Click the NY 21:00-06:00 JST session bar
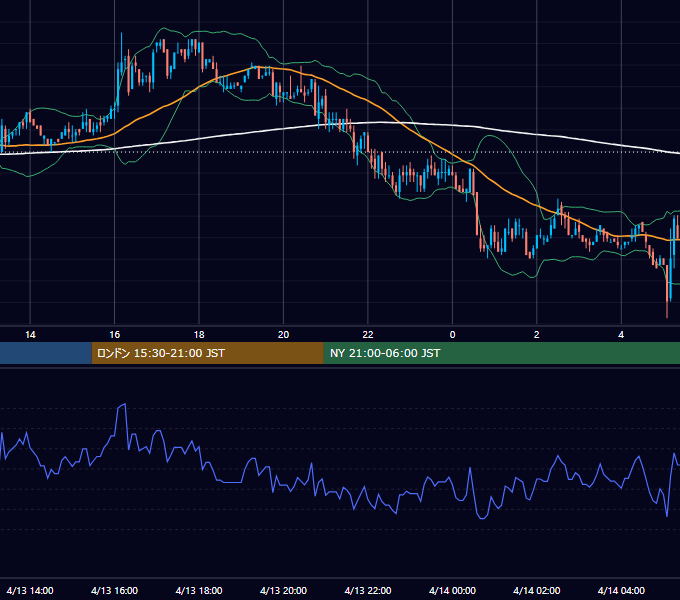 tap(502, 353)
